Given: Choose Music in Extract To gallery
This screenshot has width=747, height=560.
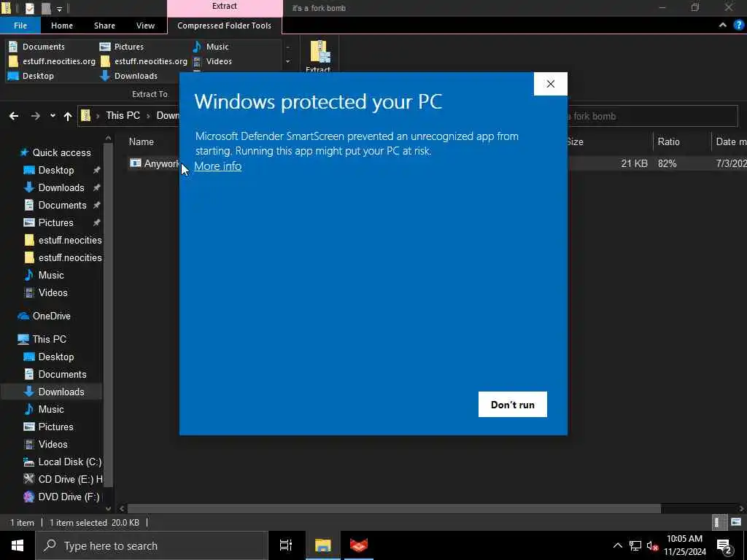Looking at the screenshot, I should (211, 47).
